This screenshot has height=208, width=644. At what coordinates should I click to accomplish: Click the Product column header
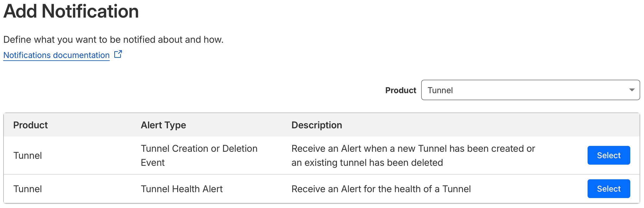point(30,125)
